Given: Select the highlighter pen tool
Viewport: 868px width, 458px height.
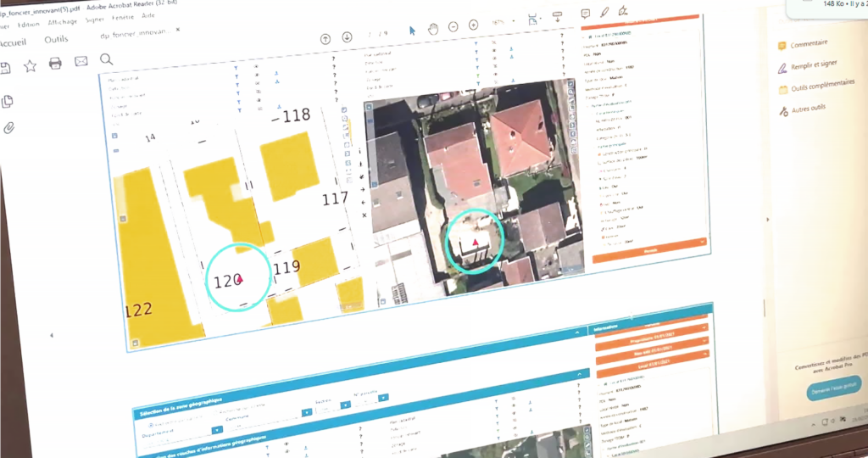Looking at the screenshot, I should click(604, 12).
